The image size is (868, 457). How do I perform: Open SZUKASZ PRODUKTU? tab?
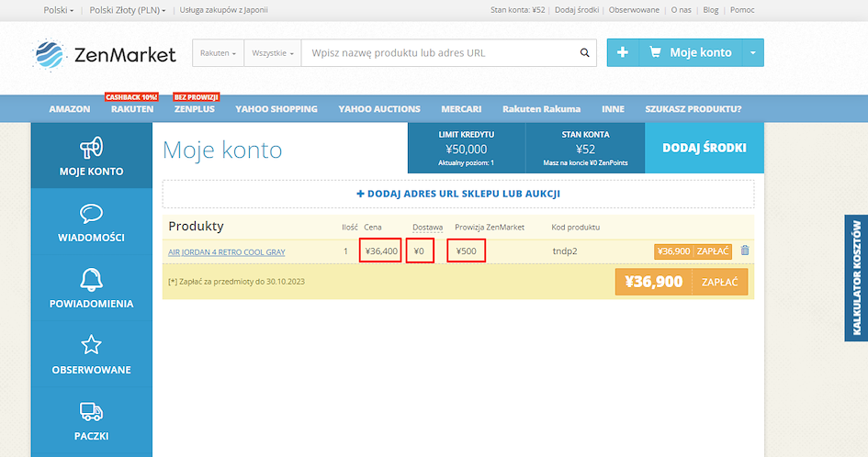693,109
